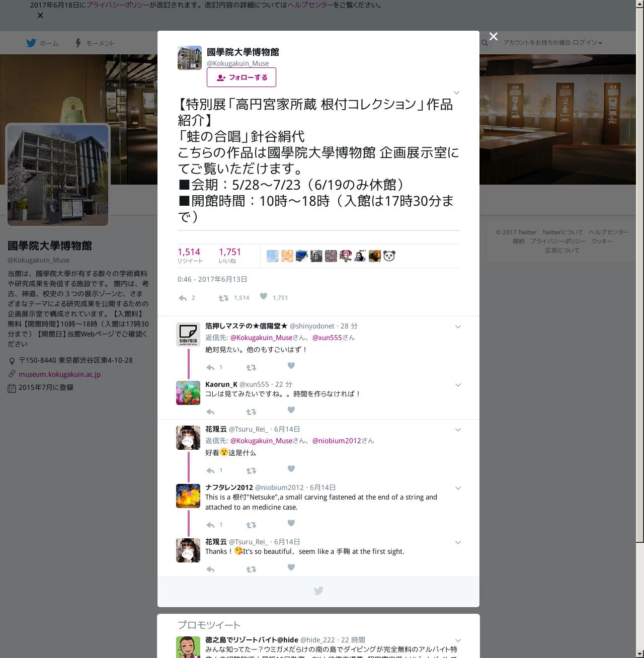
Task: Dismiss the privacy policy banner
Action: (x=40, y=16)
